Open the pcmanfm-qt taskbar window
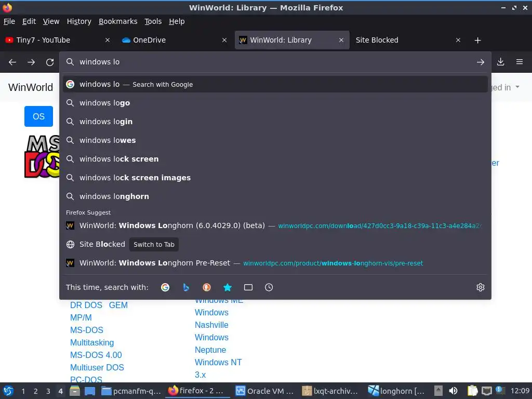 pyautogui.click(x=131, y=391)
